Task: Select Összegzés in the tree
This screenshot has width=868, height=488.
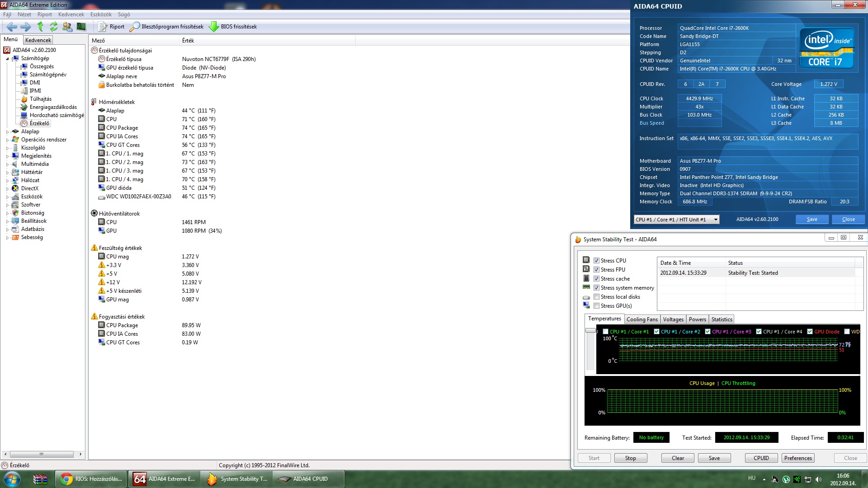Action: pyautogui.click(x=42, y=66)
